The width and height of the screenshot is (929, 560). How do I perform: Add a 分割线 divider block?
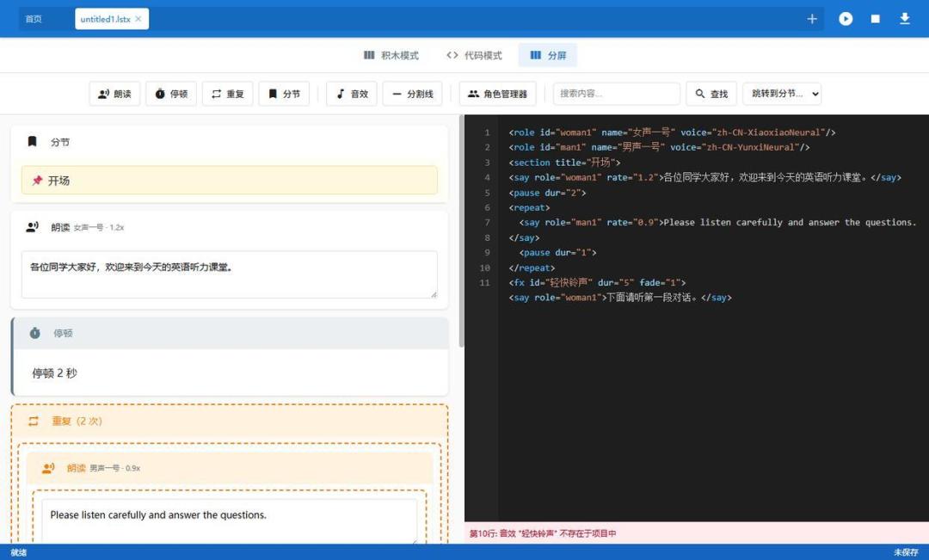(412, 94)
